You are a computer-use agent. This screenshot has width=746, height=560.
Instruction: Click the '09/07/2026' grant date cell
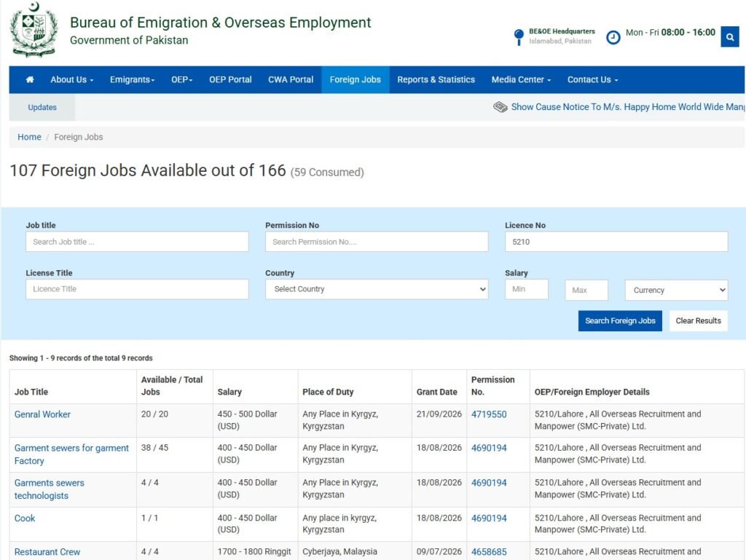point(439,551)
